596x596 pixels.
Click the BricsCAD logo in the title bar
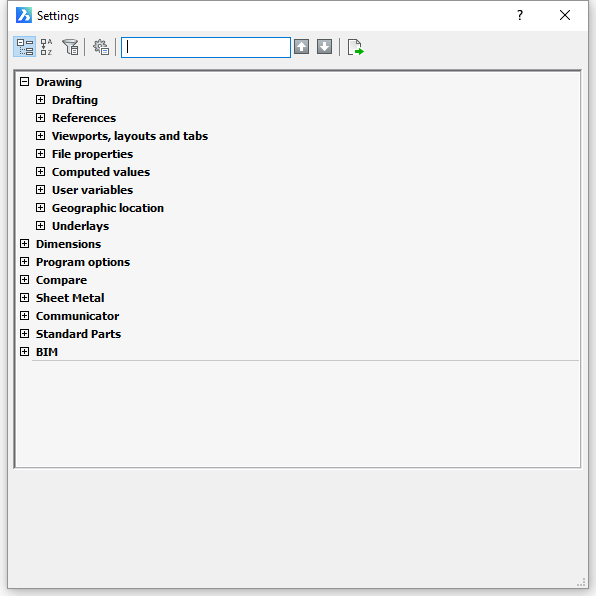24,15
